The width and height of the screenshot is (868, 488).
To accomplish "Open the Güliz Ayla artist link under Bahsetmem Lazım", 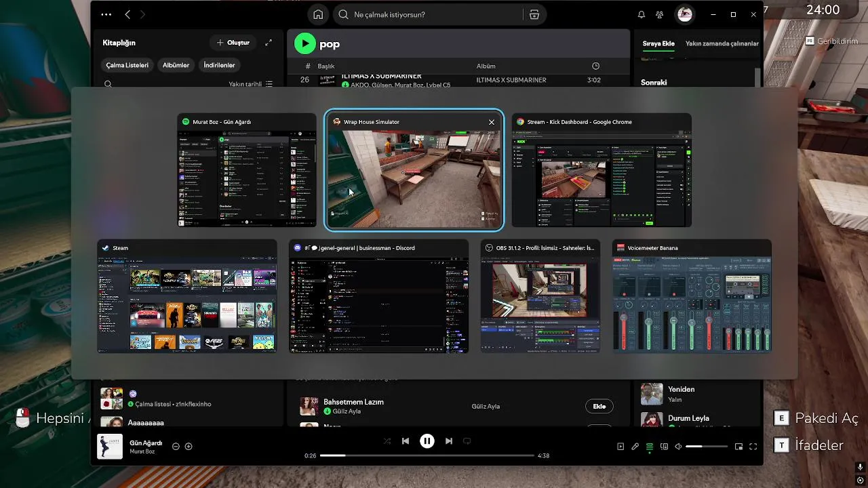I will [x=347, y=411].
